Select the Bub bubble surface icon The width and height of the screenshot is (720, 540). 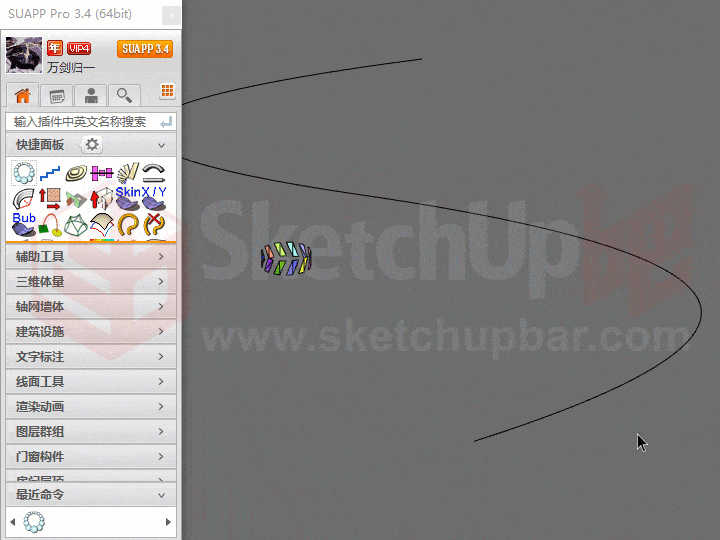pos(24,222)
